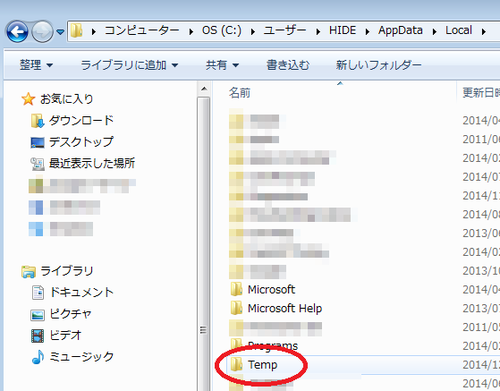Viewport: 500px width, 391px height.
Task: Click the Forward navigation arrow
Action: [42, 32]
